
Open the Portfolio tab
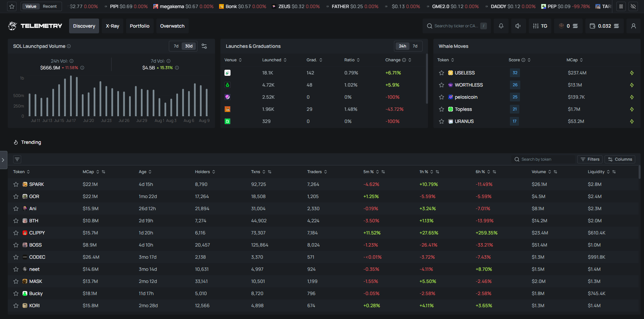140,26
